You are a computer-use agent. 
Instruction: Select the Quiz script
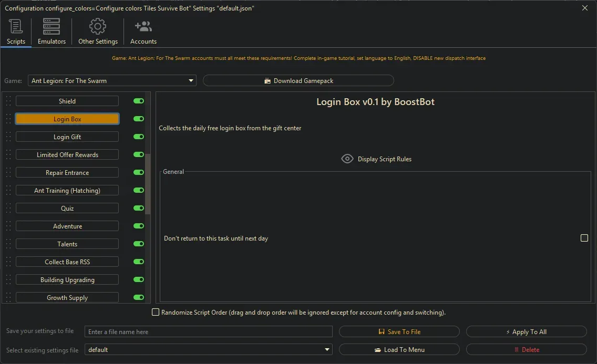pos(67,209)
